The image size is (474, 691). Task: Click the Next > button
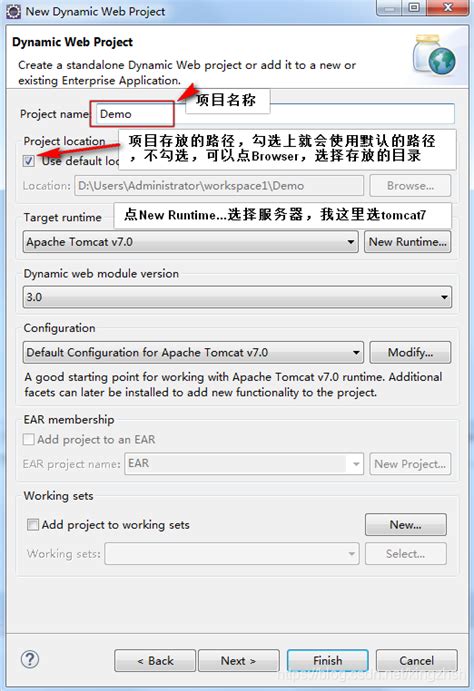tap(238, 661)
